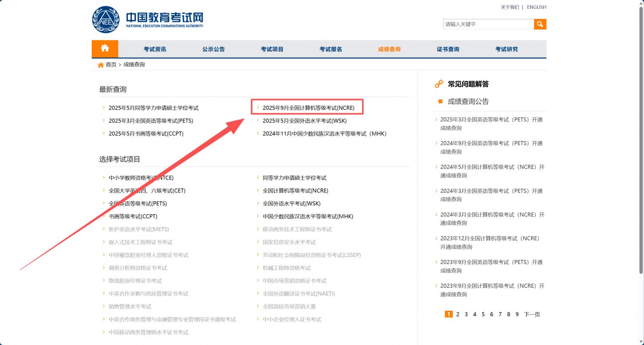Switch to the 考试资讯 tab
This screenshot has width=644, height=345.
[155, 49]
